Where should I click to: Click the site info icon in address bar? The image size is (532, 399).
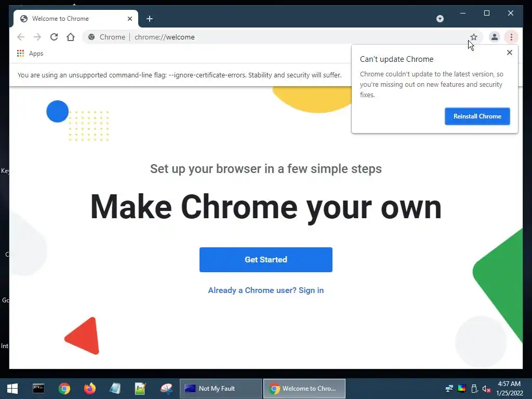pos(91,37)
